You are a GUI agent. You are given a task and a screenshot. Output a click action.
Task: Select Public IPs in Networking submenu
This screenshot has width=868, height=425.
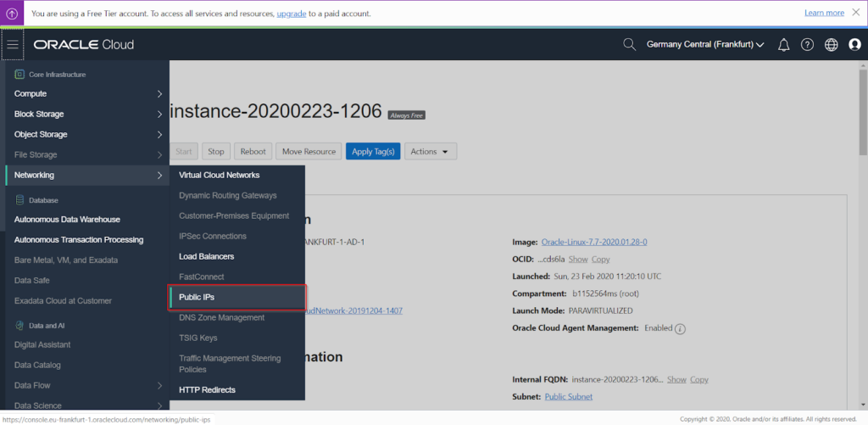point(237,297)
